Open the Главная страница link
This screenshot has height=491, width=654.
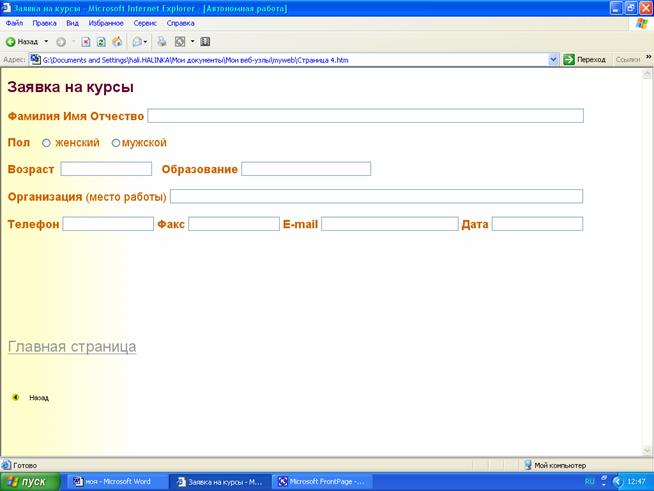[x=72, y=347]
